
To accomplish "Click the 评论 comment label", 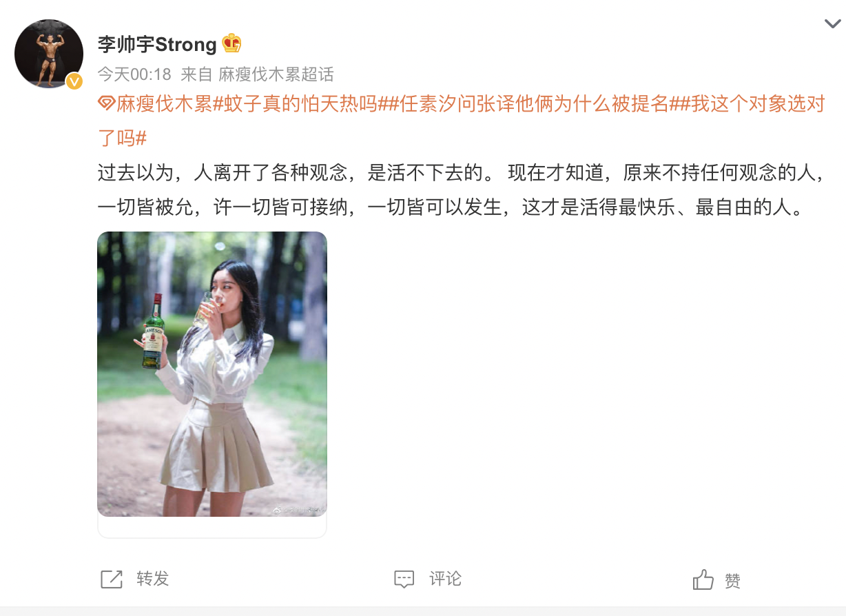I will click(445, 579).
